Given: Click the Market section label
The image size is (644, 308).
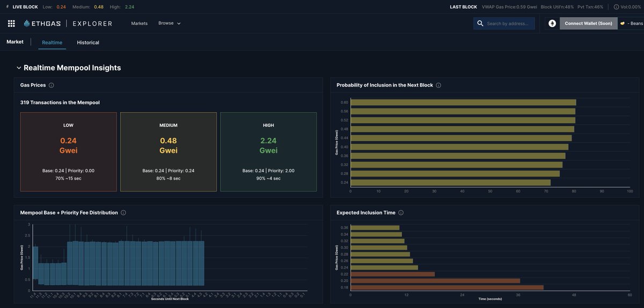Looking at the screenshot, I should 15,42.
